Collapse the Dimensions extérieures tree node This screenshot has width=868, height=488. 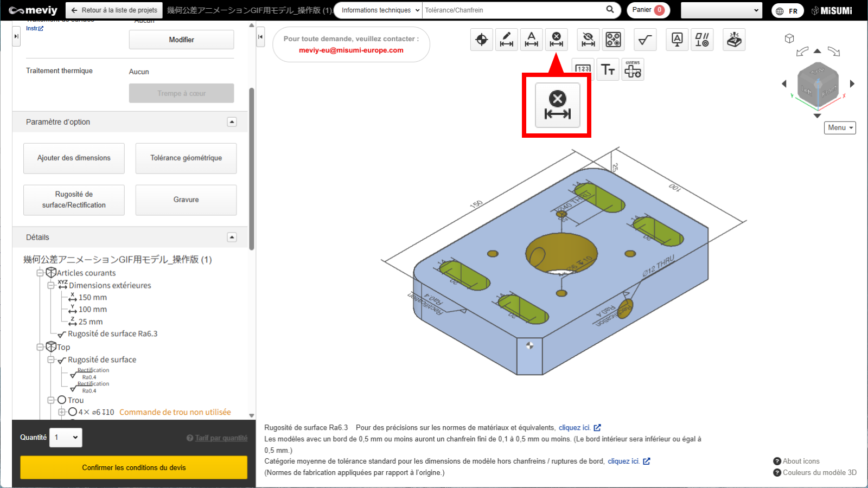click(x=50, y=285)
